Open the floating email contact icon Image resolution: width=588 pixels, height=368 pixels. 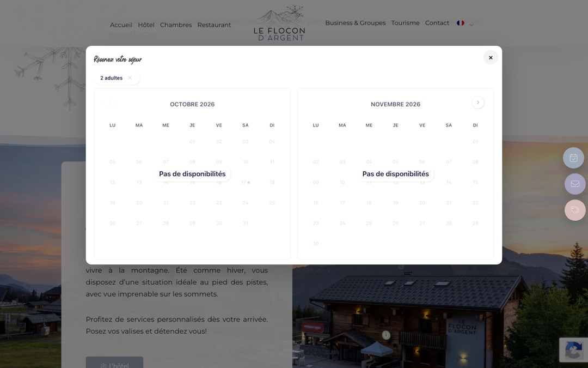click(x=575, y=184)
